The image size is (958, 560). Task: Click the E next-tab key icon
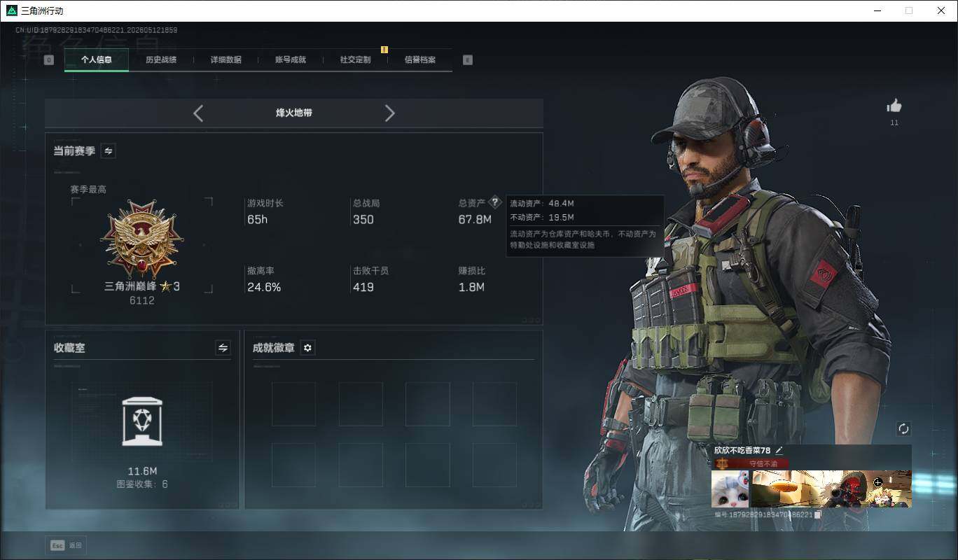[468, 60]
